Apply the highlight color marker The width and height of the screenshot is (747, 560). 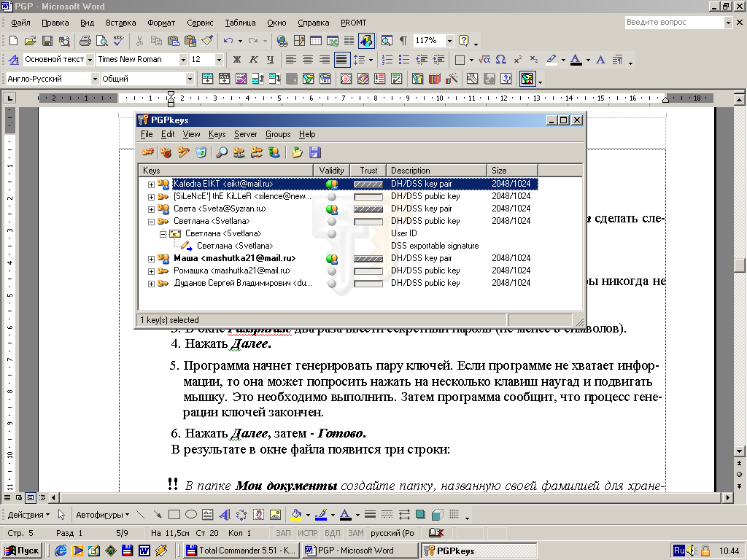tap(551, 60)
